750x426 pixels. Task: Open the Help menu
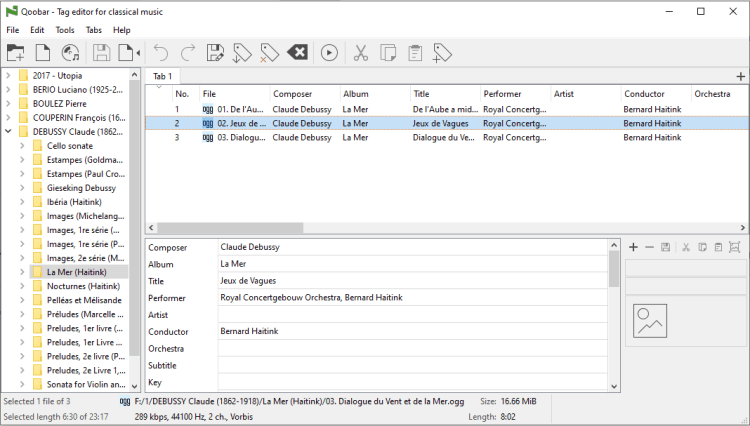[x=121, y=30]
